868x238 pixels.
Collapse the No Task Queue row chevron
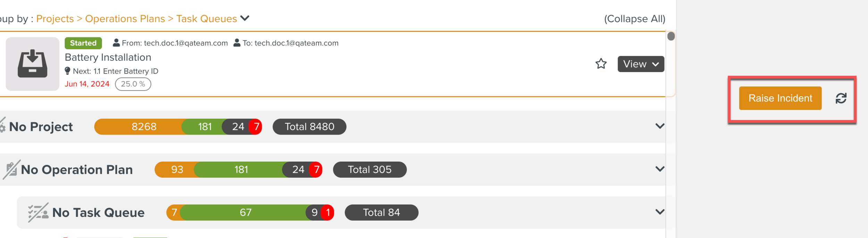[660, 212]
